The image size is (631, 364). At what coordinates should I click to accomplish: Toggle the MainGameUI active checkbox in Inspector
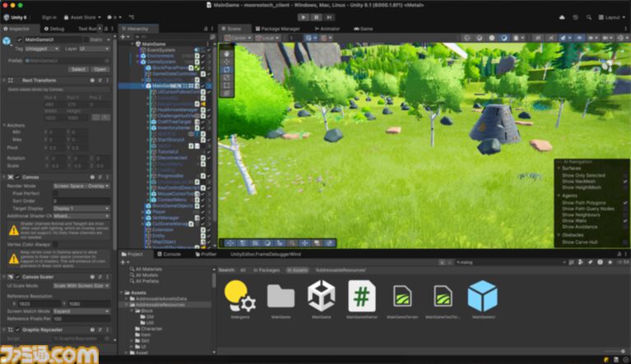click(x=20, y=39)
